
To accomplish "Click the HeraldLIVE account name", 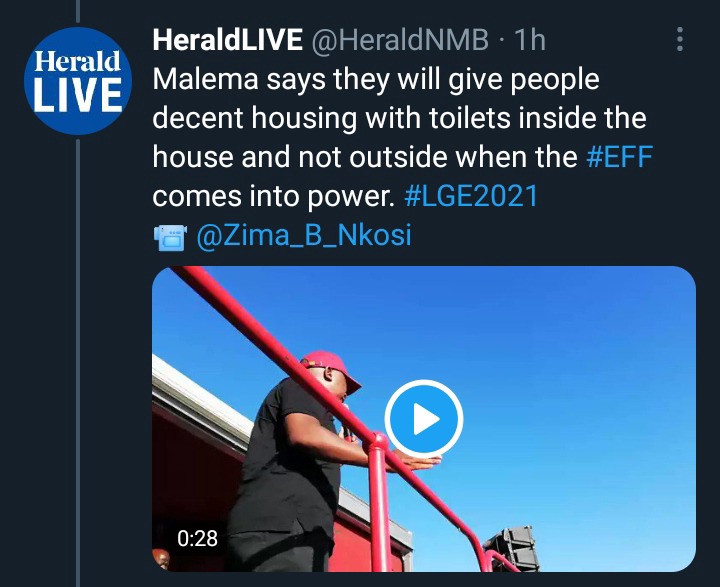I will click(228, 40).
